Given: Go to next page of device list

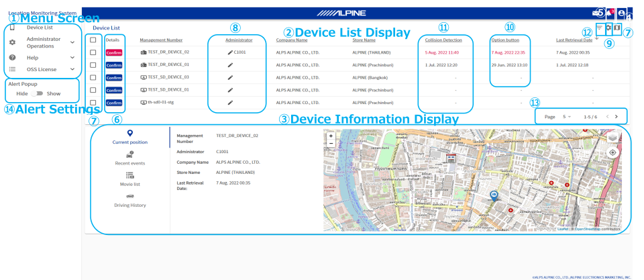Looking at the screenshot, I should pyautogui.click(x=616, y=117).
